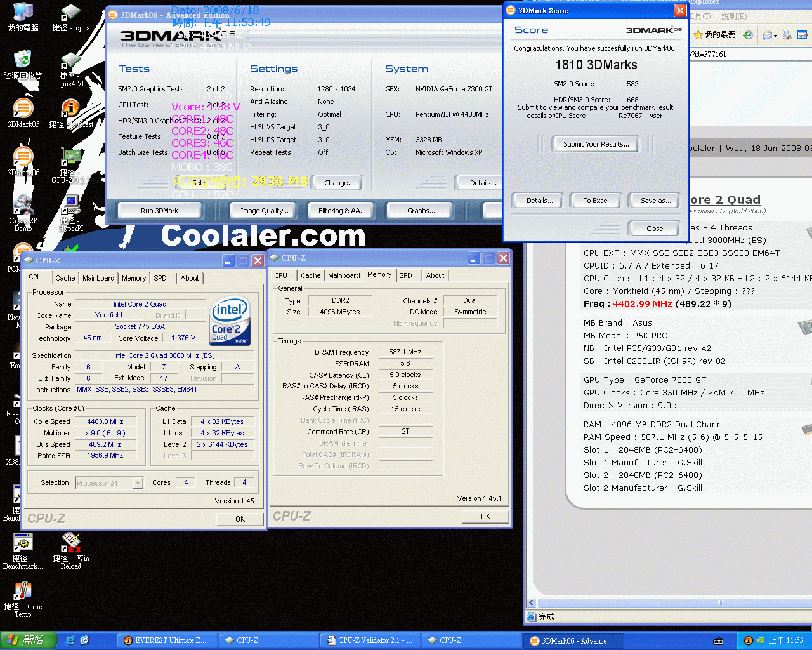Click the Save as button

655,201
